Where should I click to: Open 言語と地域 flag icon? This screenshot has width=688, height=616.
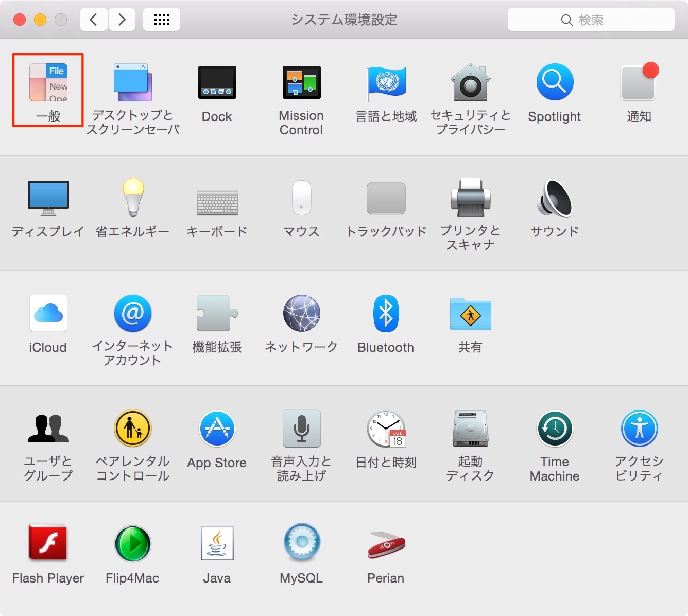[386, 83]
